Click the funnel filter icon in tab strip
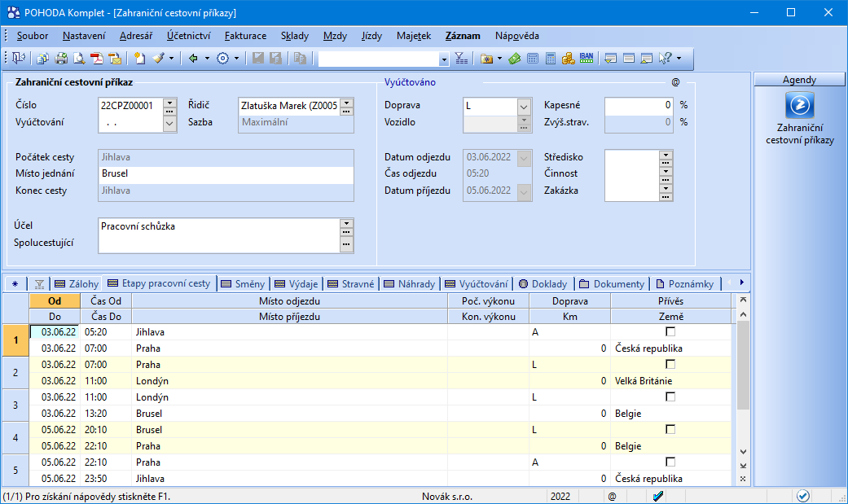Screen dimensions: 848x504 (x=39, y=284)
